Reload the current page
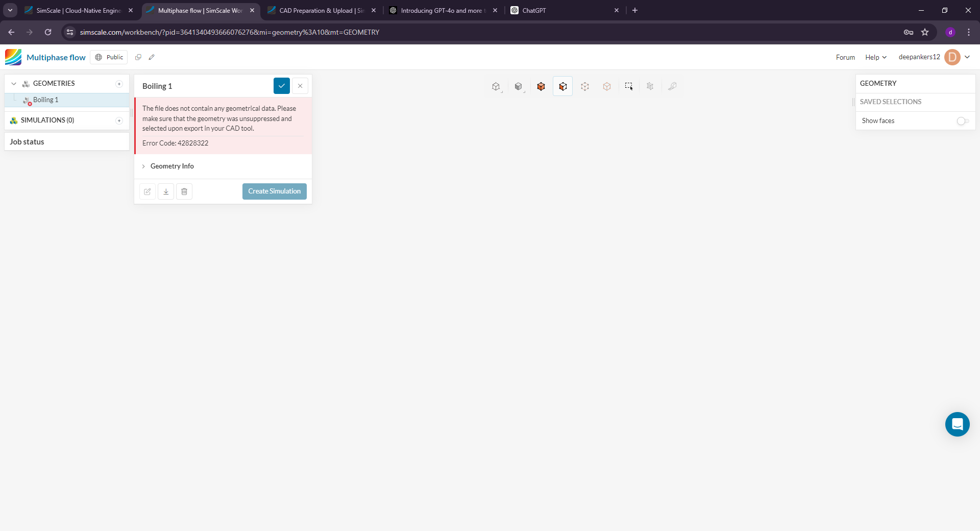 pos(48,32)
